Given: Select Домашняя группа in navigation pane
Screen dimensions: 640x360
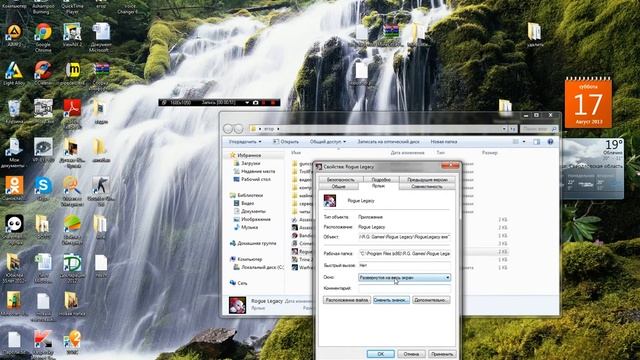Looking at the screenshot, I should coord(253,243).
